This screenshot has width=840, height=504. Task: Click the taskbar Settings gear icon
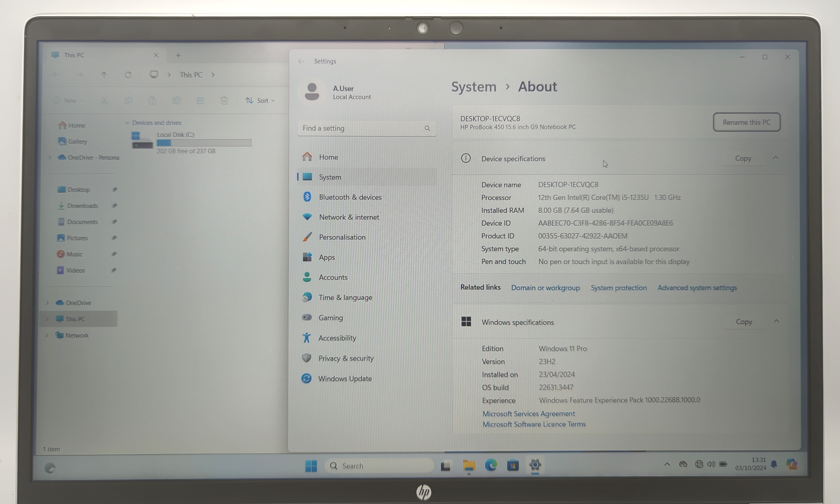pyautogui.click(x=534, y=465)
